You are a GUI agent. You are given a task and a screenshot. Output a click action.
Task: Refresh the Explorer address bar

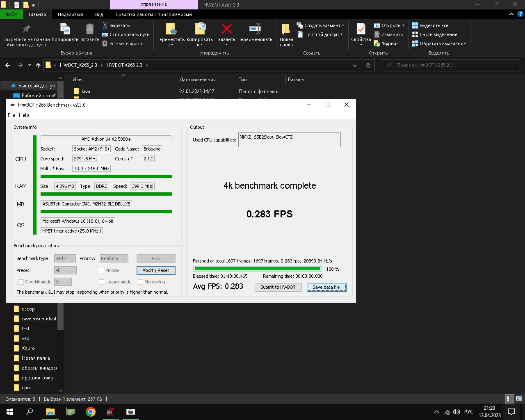click(x=368, y=65)
